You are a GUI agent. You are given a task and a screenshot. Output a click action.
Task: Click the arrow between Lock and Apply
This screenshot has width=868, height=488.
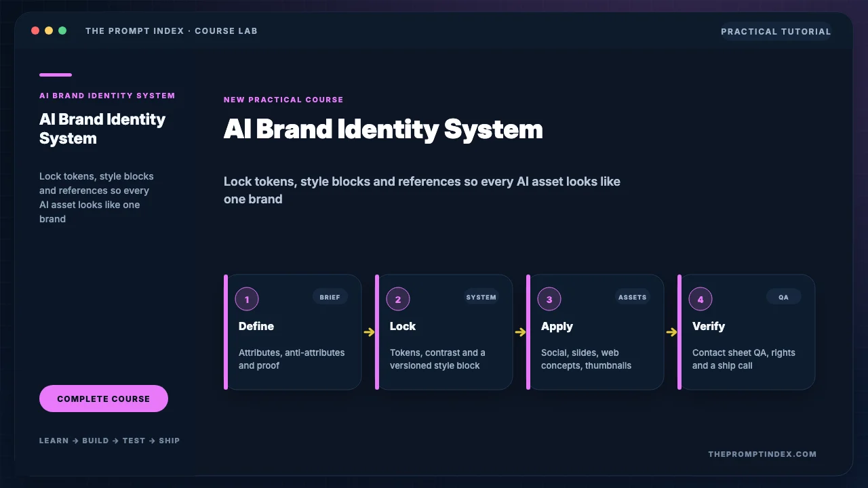tap(520, 332)
